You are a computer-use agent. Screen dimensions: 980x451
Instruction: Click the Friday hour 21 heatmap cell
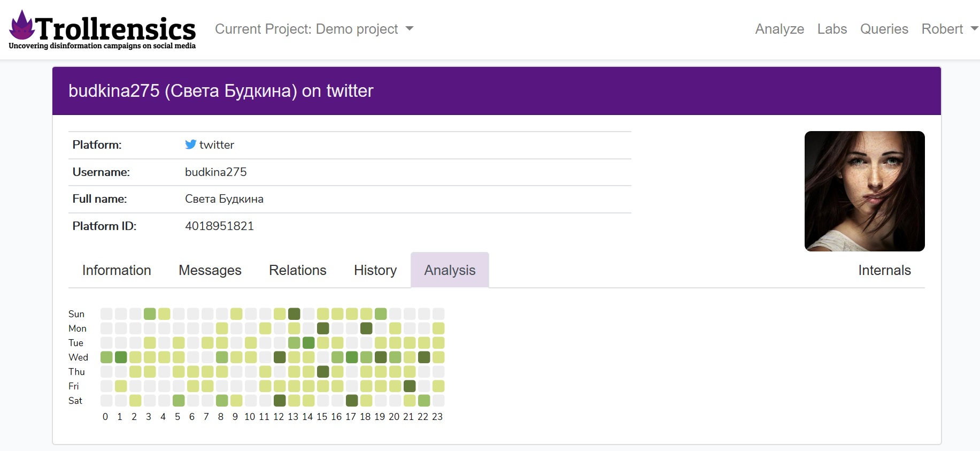[410, 386]
